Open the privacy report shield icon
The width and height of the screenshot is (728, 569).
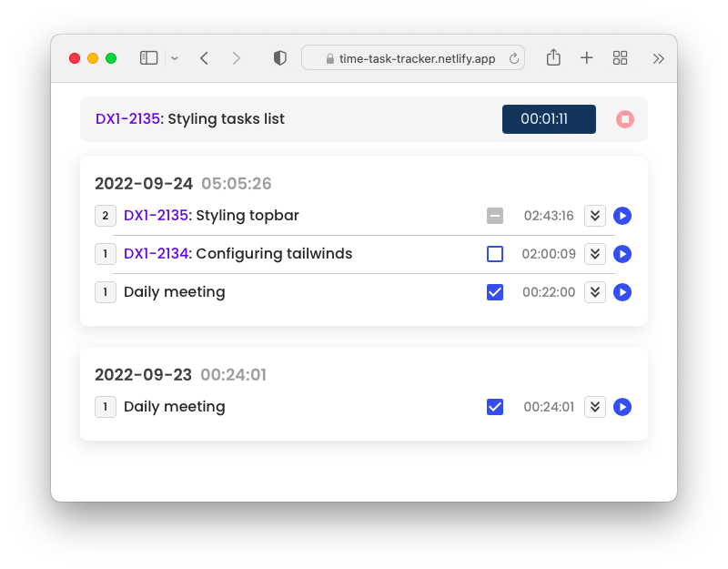[280, 58]
